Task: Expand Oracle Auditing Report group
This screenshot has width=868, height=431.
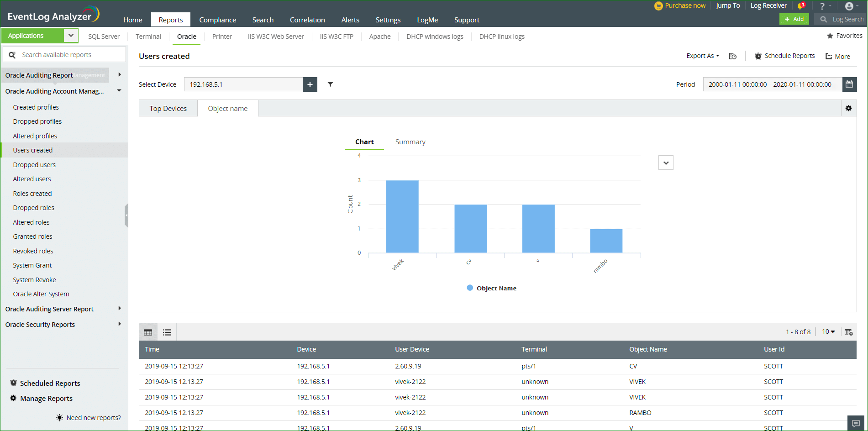Action: [120, 75]
